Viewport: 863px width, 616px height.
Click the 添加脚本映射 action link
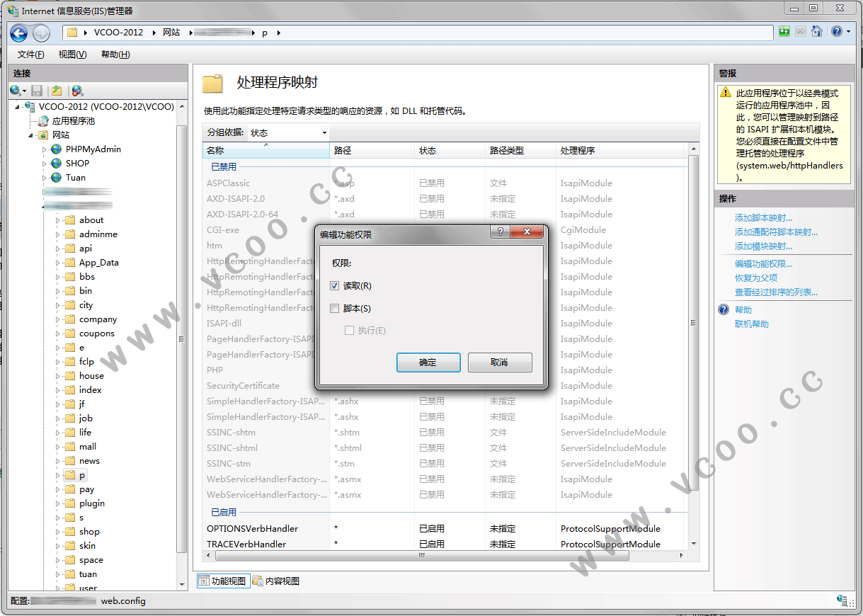pos(763,218)
